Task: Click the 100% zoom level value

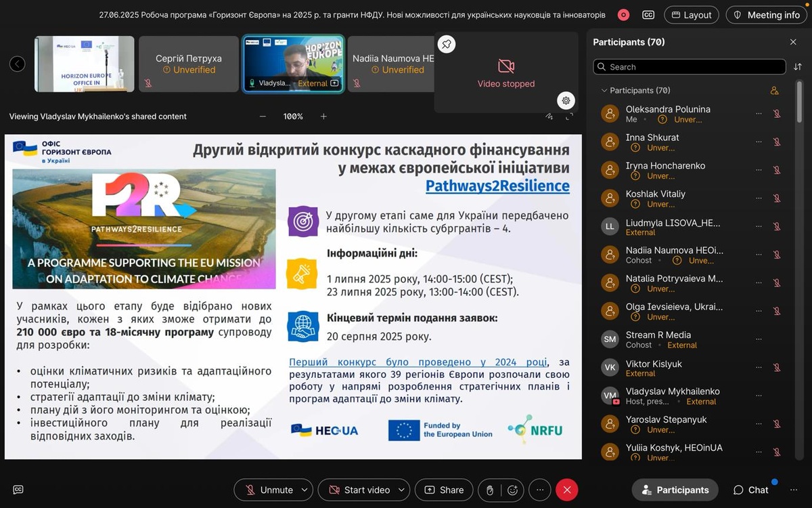Action: point(293,117)
